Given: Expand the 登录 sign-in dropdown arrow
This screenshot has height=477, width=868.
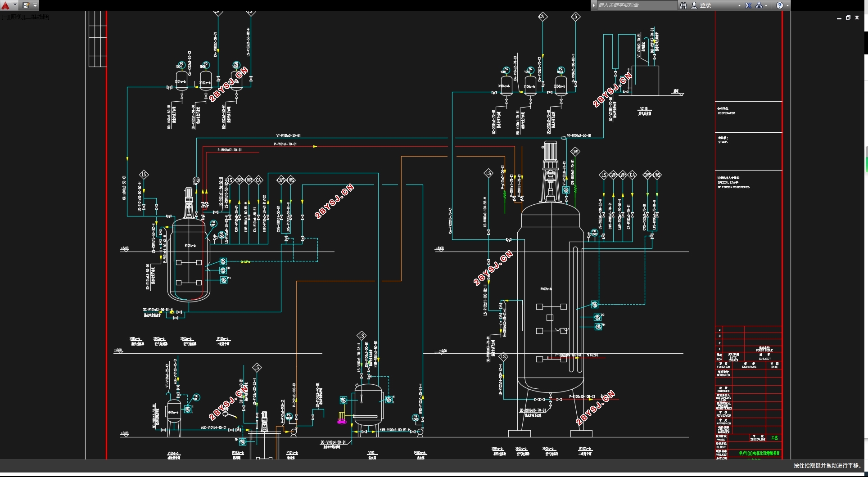Looking at the screenshot, I should coord(739,5).
